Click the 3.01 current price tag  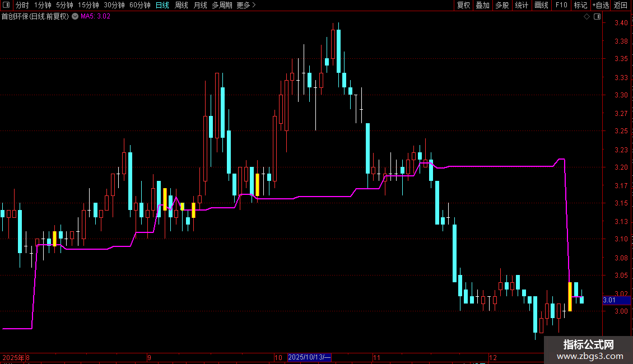tap(616, 300)
